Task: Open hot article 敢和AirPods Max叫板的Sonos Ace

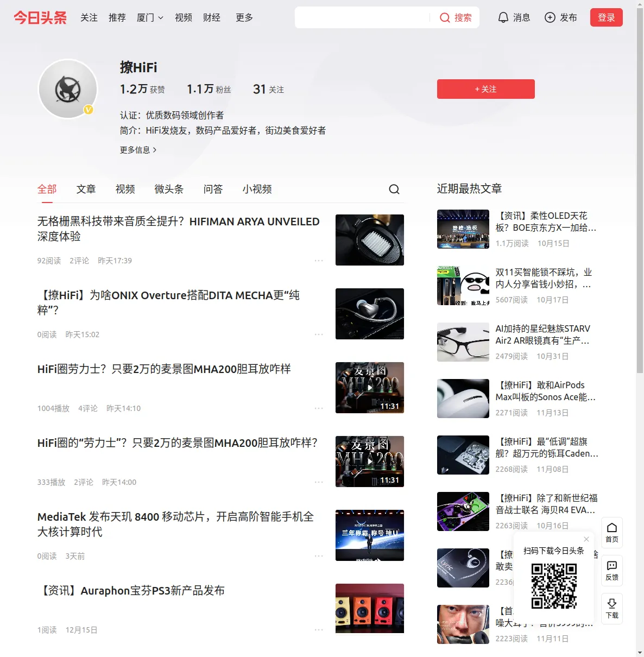Action: point(546,391)
